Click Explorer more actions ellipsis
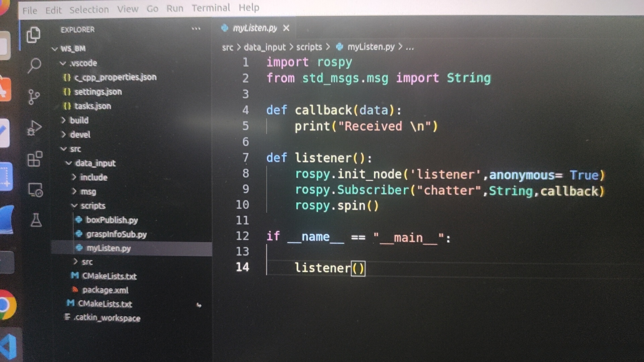Image resolution: width=644 pixels, height=362 pixels. coord(196,29)
